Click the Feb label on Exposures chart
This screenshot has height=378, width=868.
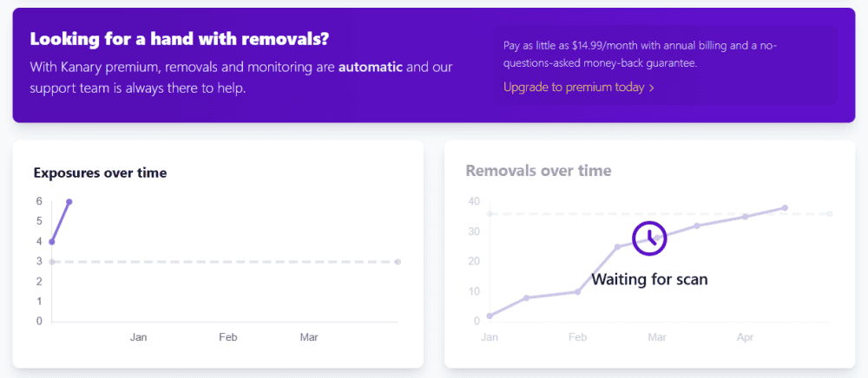point(228,337)
